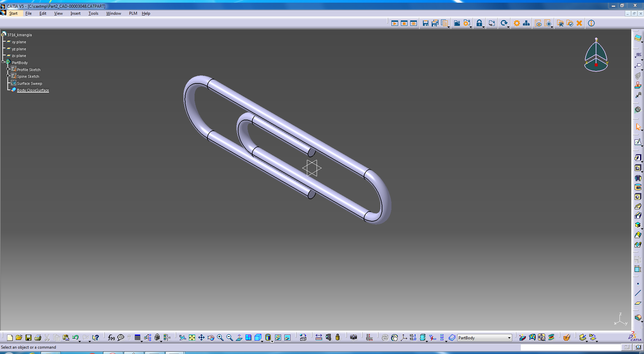Click the Fit All In view icon
644x354 pixels.
pyautogui.click(x=192, y=338)
